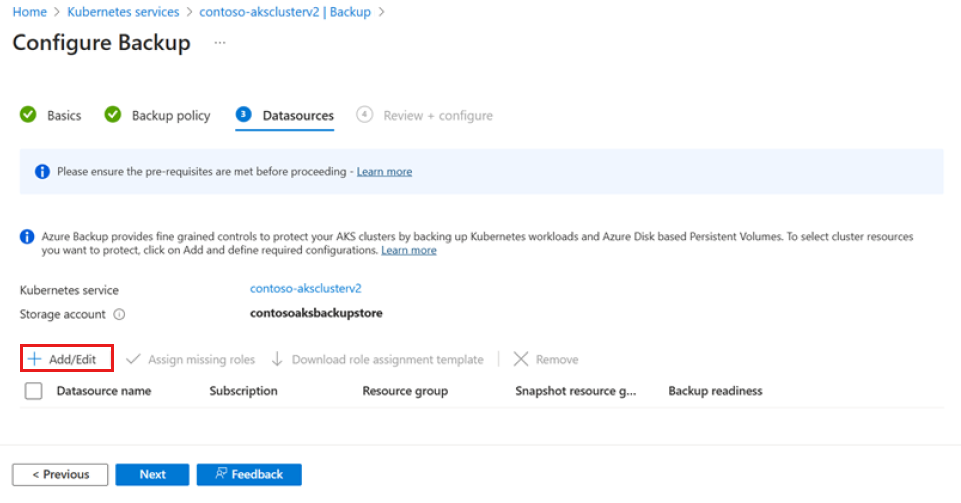Open the contoso-aksclusterv2 Kubernetes service link
961x503 pixels.
click(x=306, y=288)
